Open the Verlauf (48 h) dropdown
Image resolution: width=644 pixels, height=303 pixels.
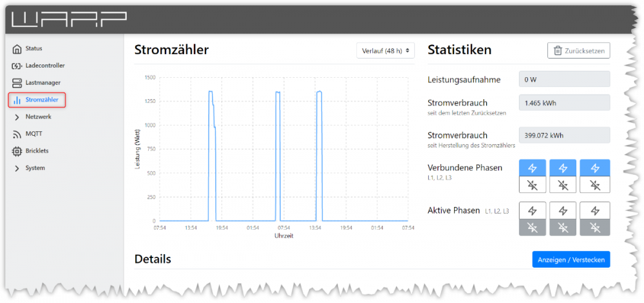385,51
